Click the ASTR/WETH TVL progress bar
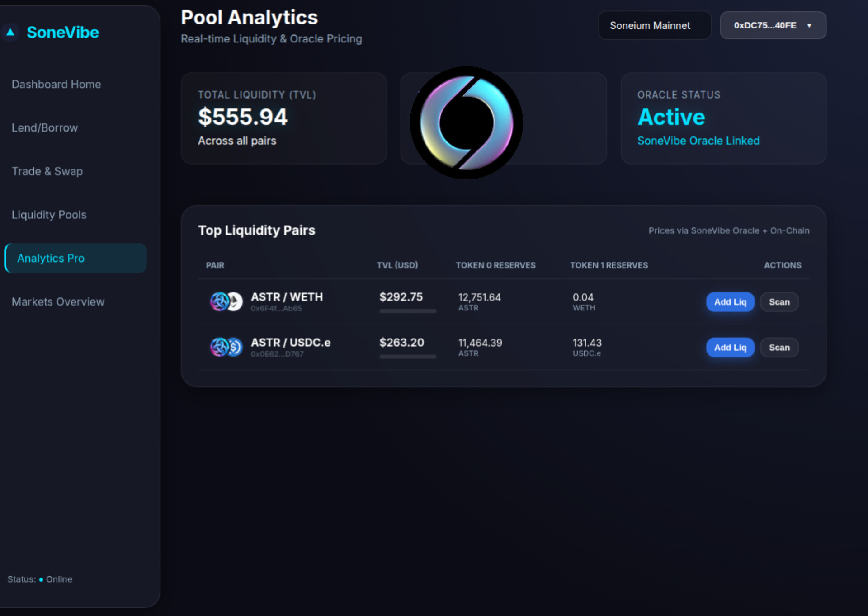This screenshot has width=868, height=616. tap(407, 311)
